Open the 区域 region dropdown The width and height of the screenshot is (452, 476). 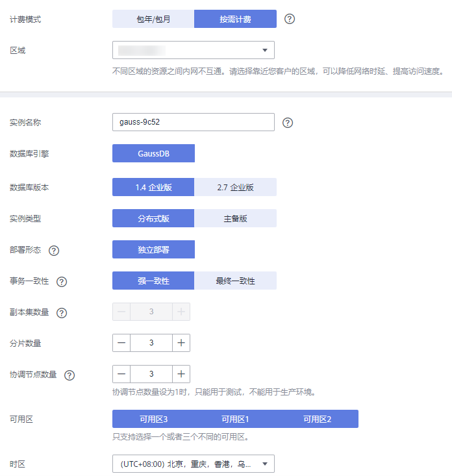[194, 50]
